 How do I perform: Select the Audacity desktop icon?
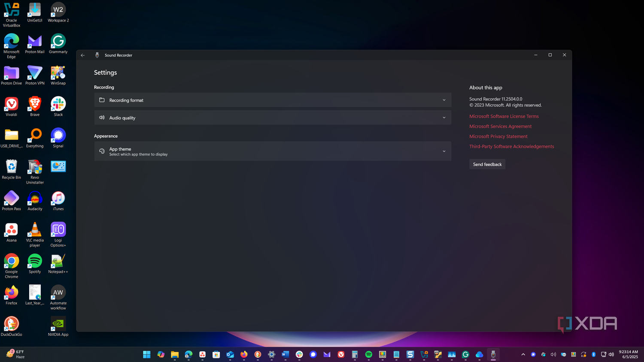(x=35, y=201)
